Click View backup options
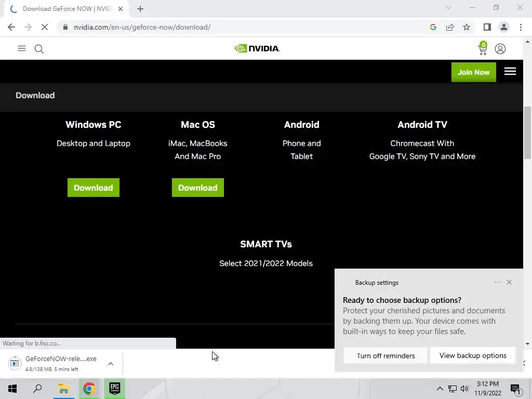This screenshot has width=532, height=399. [x=473, y=355]
